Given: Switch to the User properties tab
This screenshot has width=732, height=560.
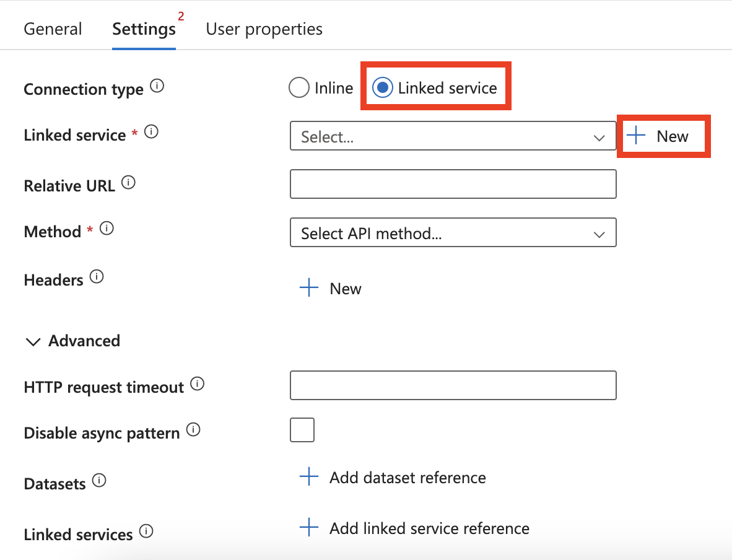Looking at the screenshot, I should point(264,28).
